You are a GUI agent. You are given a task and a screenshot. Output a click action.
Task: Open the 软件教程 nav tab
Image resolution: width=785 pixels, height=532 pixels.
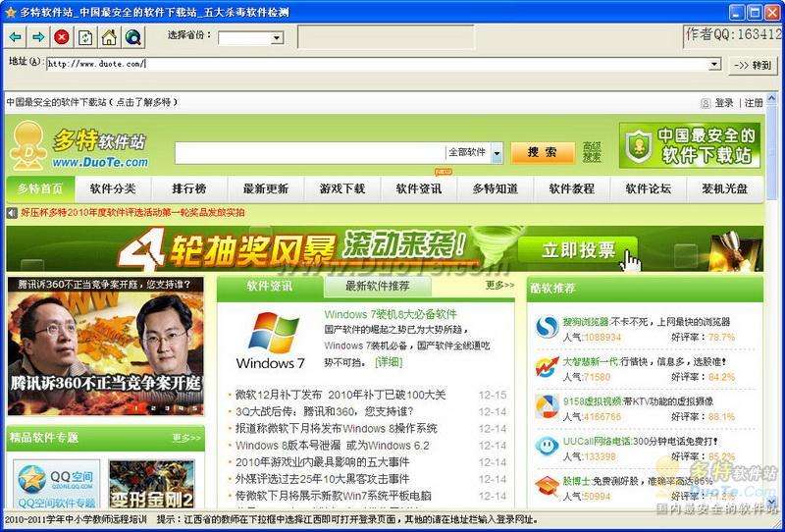[572, 188]
